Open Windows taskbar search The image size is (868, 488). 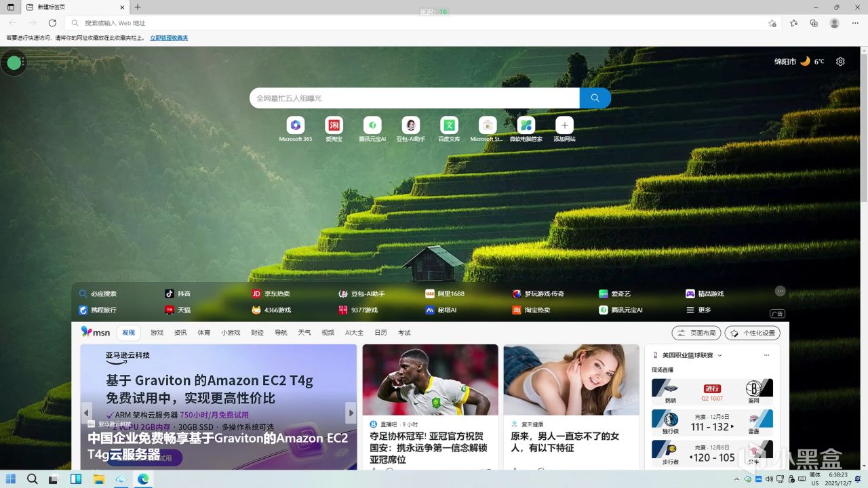32,479
